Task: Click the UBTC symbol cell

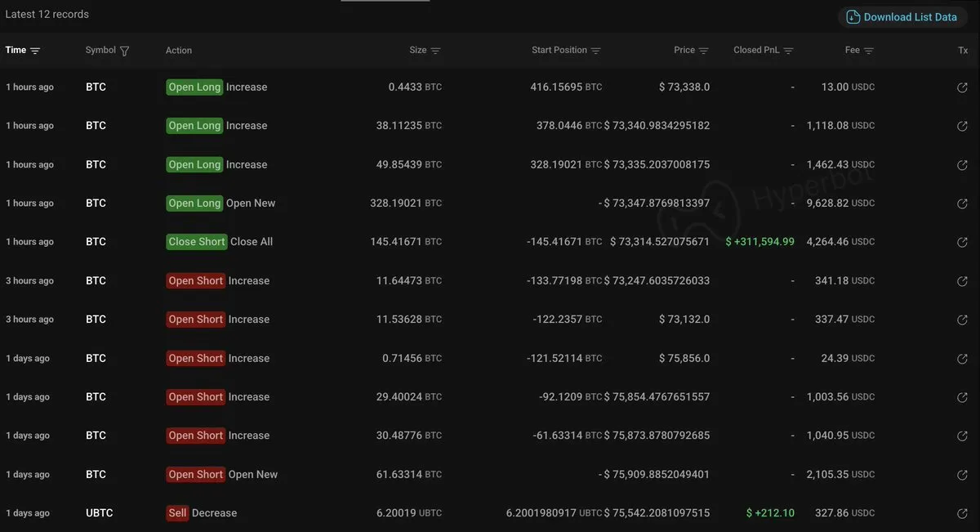Action: (x=100, y=513)
